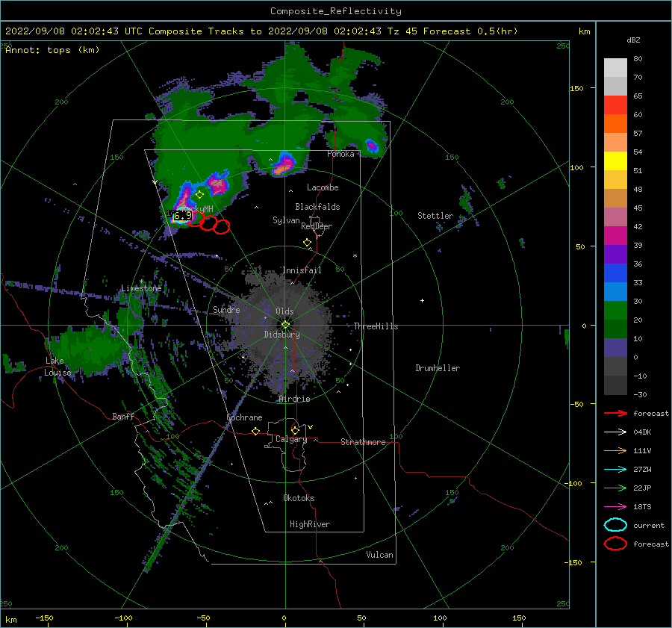Click the Blackfalds city label

coord(317,207)
